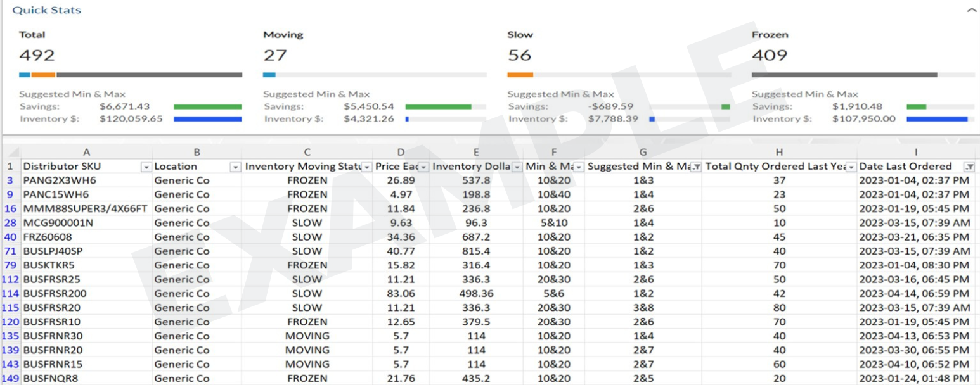Viewport: 980px width, 385px height.
Task: Click the Frozen stat count 409
Action: (769, 56)
